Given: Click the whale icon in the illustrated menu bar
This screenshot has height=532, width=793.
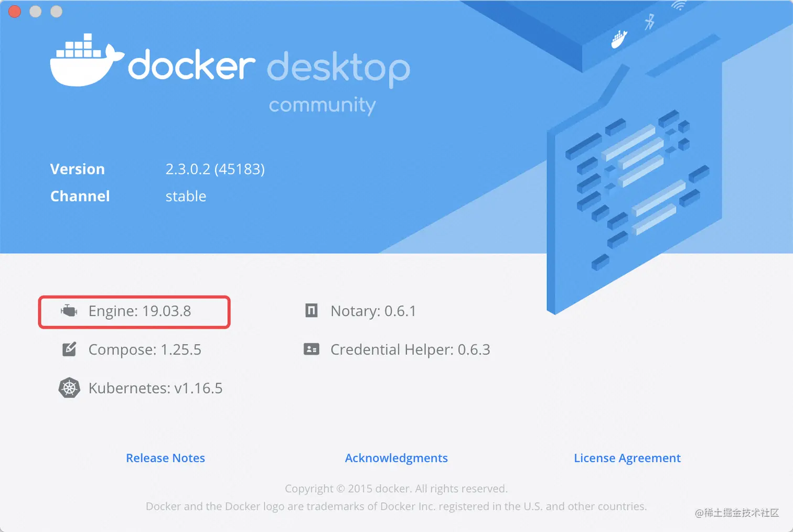Looking at the screenshot, I should tap(619, 39).
